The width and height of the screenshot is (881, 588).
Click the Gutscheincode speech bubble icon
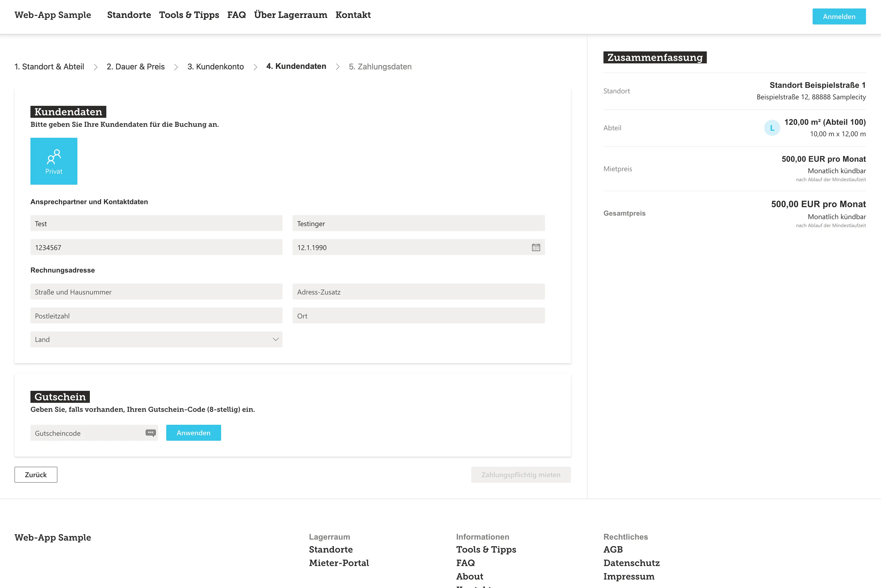click(x=150, y=433)
